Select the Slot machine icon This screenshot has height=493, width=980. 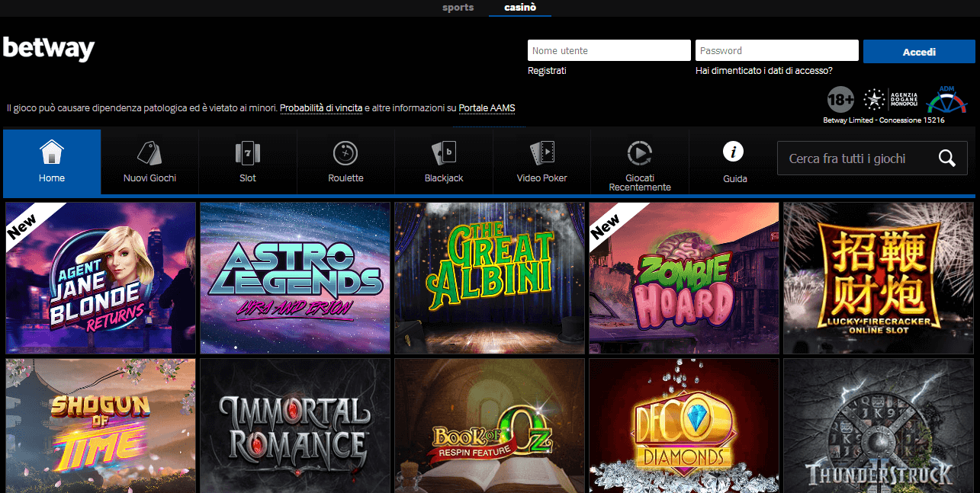click(248, 153)
